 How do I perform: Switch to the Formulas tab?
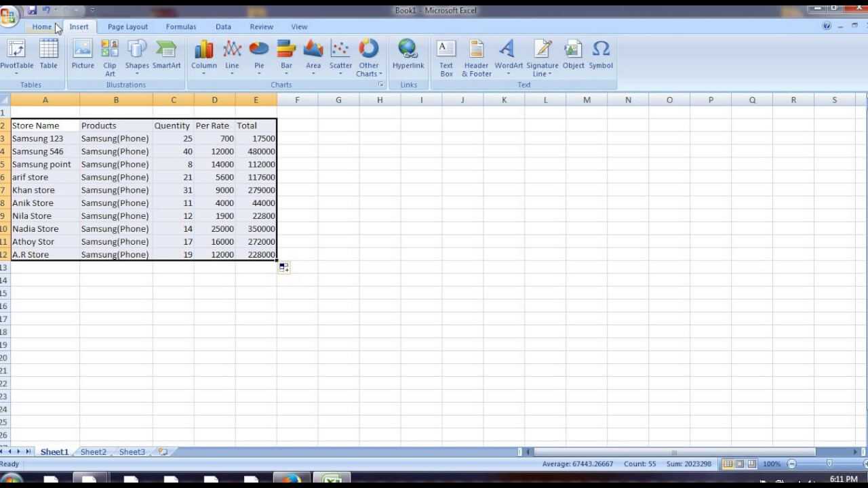point(181,26)
